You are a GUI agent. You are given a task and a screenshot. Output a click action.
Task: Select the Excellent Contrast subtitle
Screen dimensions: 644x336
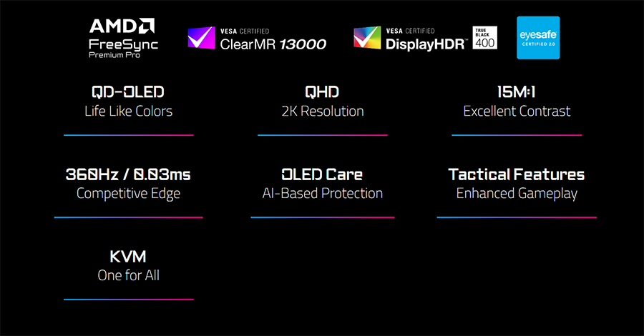tap(517, 112)
